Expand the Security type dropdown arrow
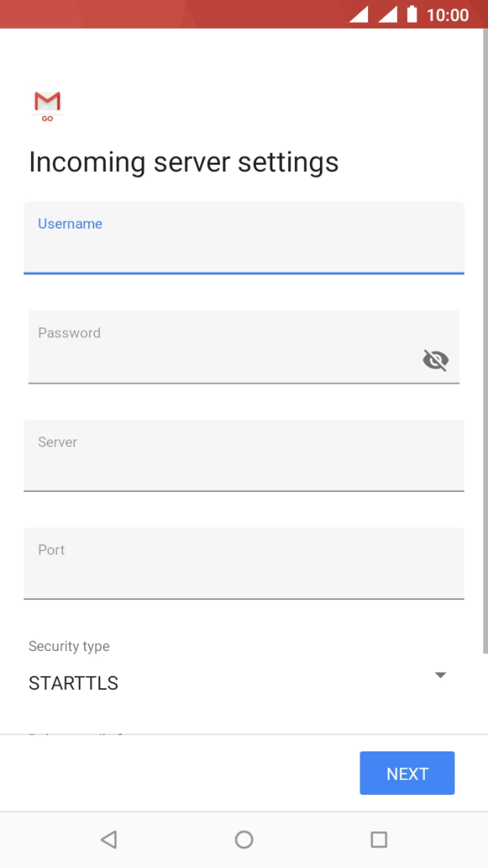488x868 pixels. pos(440,674)
